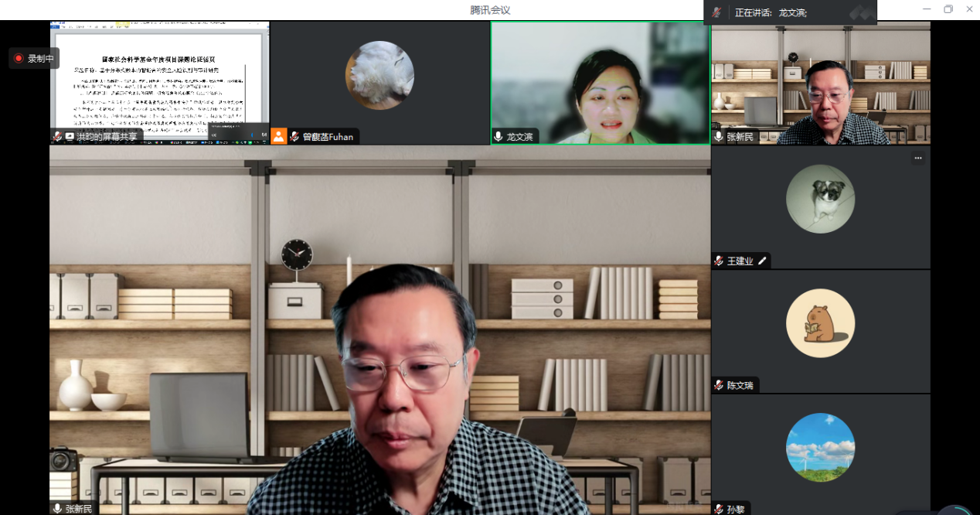Click the orange user icon beside 曾馥菡Fuhan
980x515 pixels.
[x=278, y=136]
